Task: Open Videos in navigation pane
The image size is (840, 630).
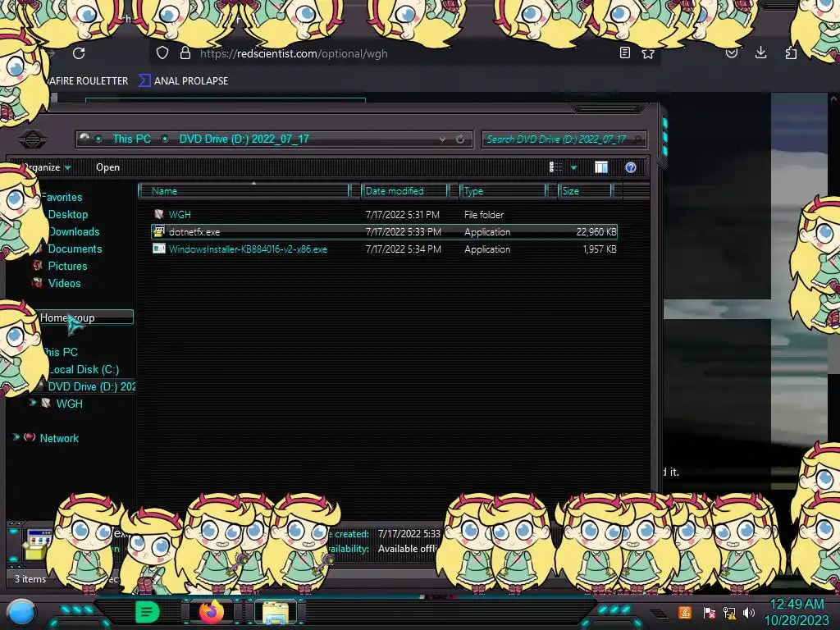Action: point(64,283)
